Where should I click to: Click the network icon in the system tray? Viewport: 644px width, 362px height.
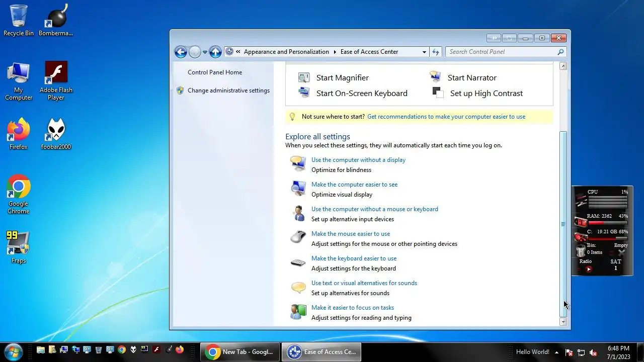[581, 352]
